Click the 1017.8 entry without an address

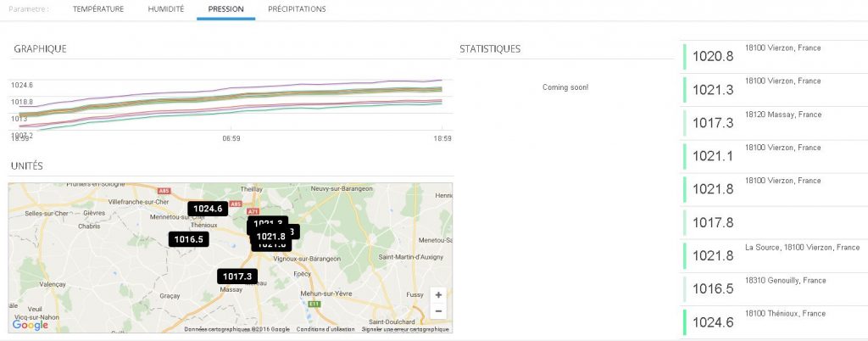click(x=773, y=222)
